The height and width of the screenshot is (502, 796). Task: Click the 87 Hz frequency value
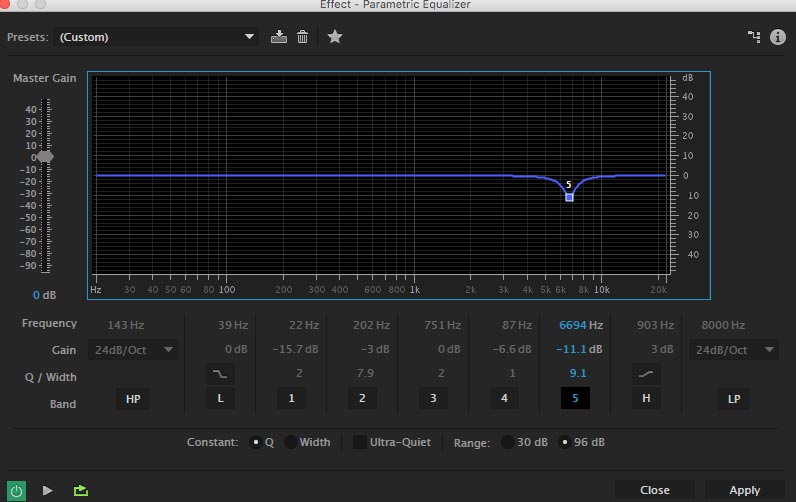tap(517, 325)
